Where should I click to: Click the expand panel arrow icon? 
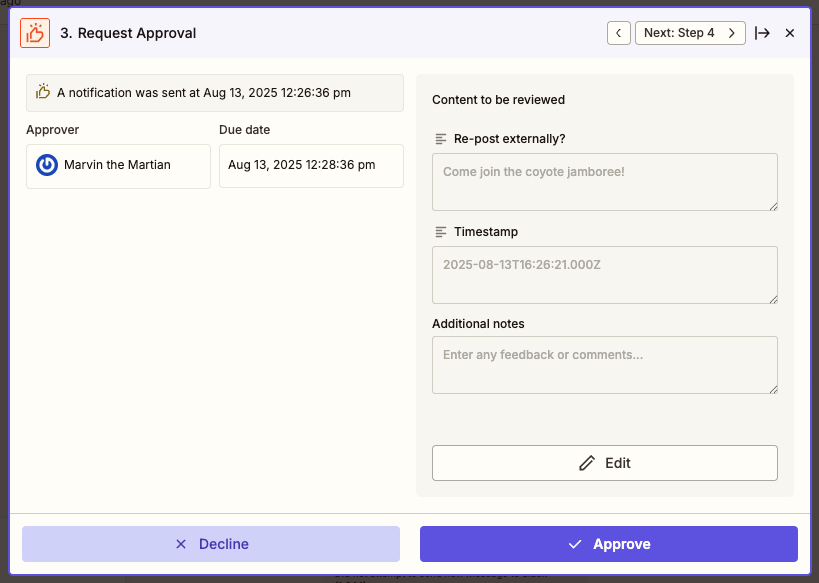[762, 33]
